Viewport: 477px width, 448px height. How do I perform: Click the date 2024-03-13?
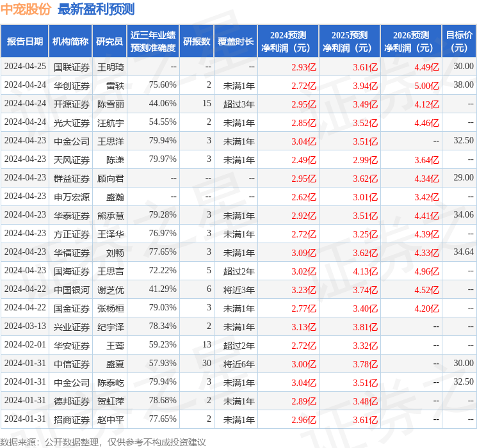coord(25,326)
